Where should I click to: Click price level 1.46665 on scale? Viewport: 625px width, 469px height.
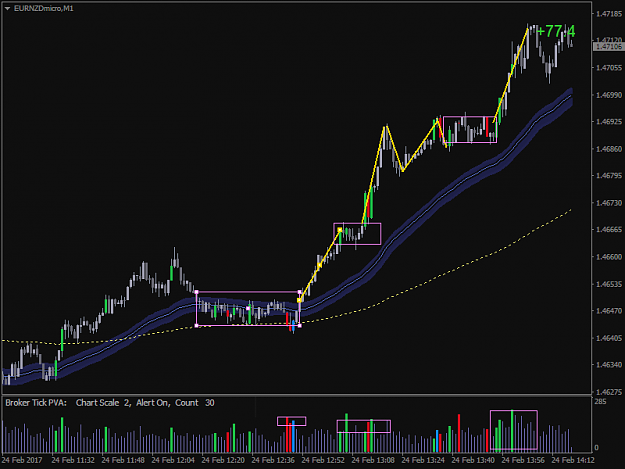[609, 230]
